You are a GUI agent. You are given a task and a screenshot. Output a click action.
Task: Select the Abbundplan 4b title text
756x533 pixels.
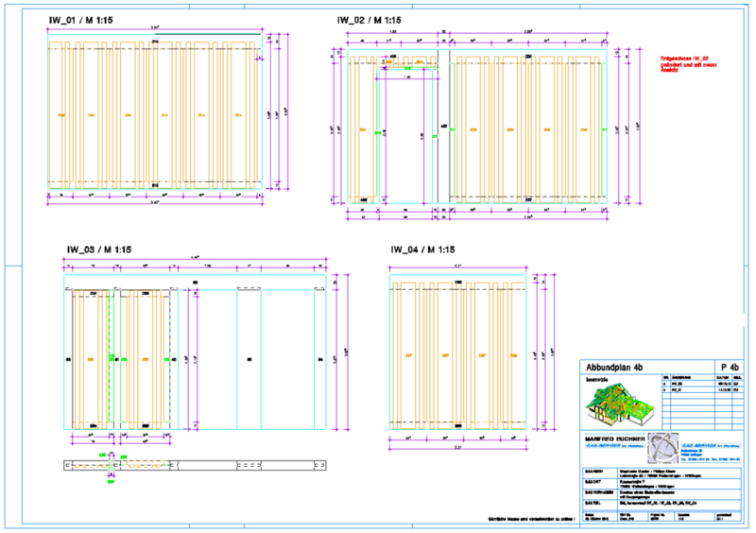pos(616,369)
